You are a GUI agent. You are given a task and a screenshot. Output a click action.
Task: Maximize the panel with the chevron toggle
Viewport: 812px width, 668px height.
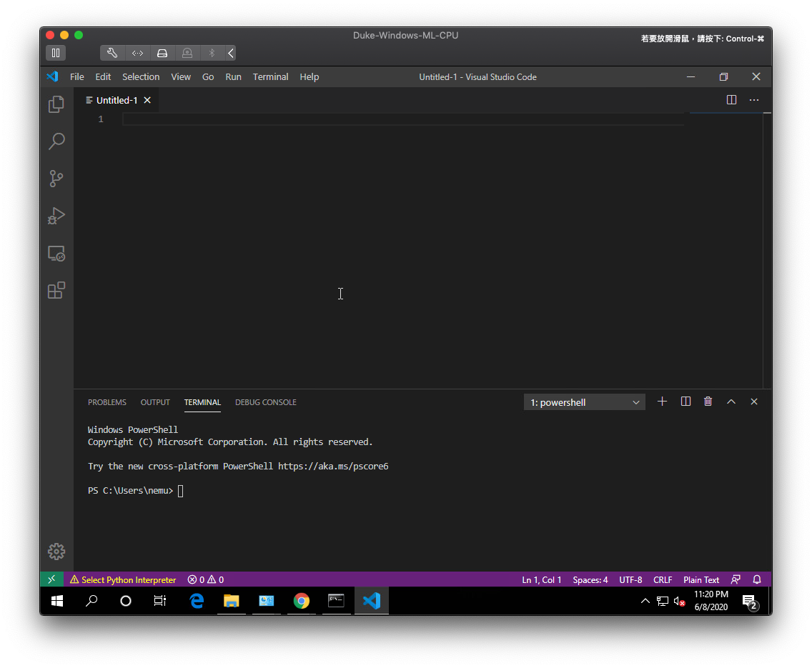point(731,402)
